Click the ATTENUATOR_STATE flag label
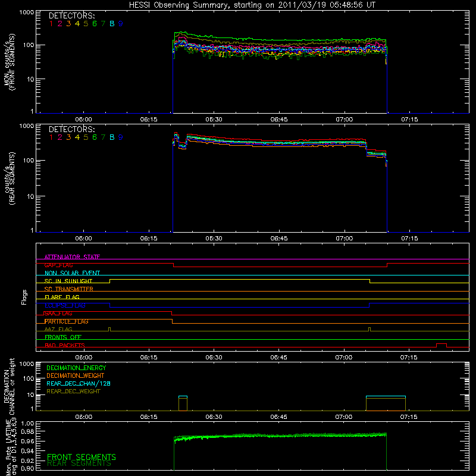The width and height of the screenshot is (476, 476). tap(72, 257)
